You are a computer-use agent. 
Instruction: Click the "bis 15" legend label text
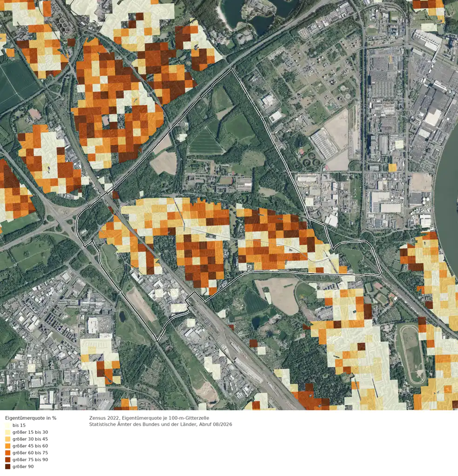[19, 425]
